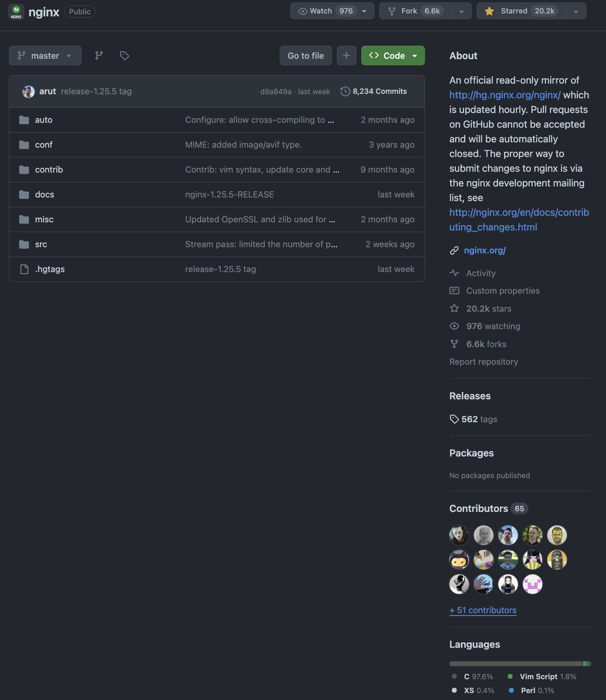The height and width of the screenshot is (700, 606).
Task: Click the languages percentage bar
Action: coord(520,664)
